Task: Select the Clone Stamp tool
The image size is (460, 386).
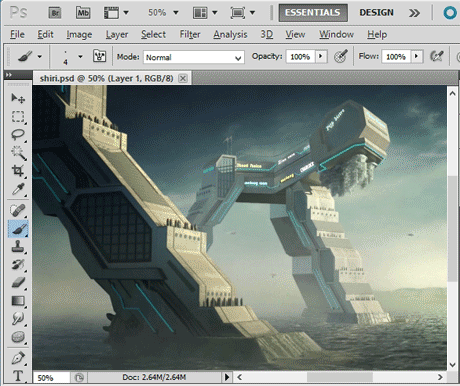Action: [x=18, y=247]
